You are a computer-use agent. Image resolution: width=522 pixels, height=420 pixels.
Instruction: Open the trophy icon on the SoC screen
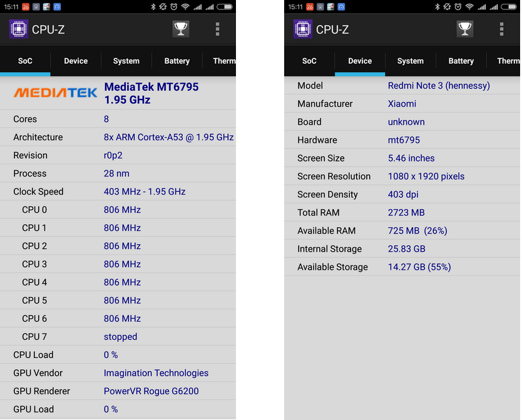pyautogui.click(x=181, y=29)
